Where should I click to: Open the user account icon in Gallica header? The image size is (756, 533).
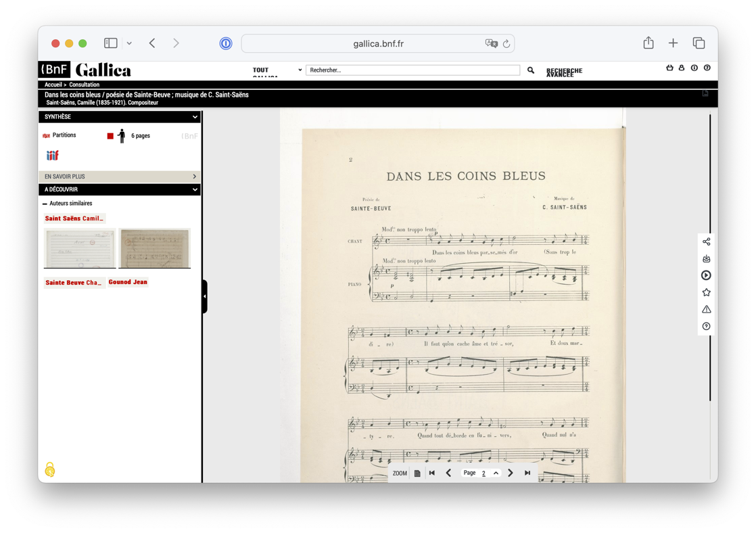click(681, 68)
